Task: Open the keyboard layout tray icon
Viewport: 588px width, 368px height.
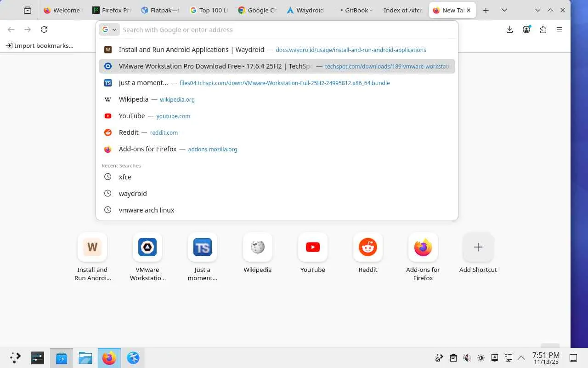Action: 494,358
